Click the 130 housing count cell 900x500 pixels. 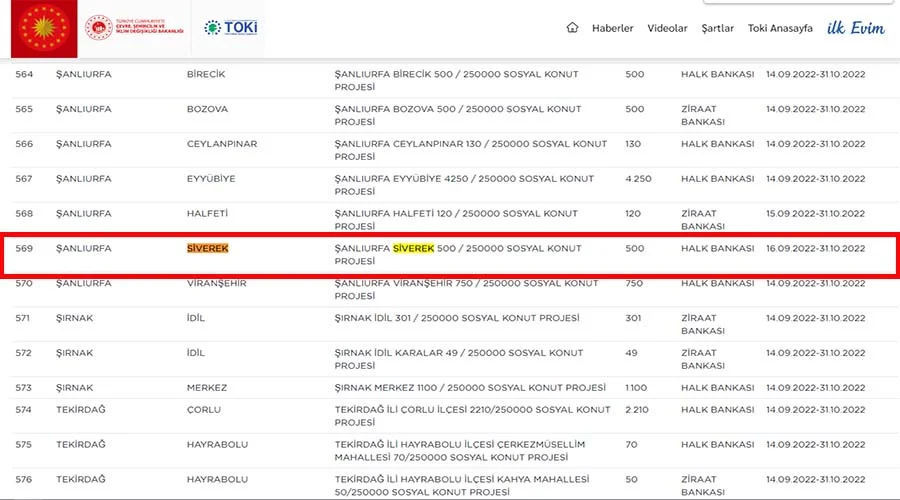click(633, 144)
